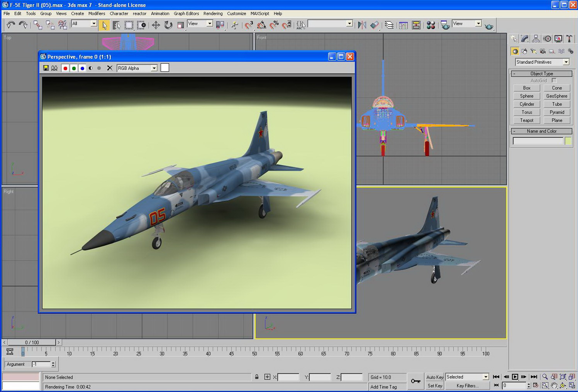Pick the Rectangular Selection Region tool
Screen dimensions: 578x392
129,25
